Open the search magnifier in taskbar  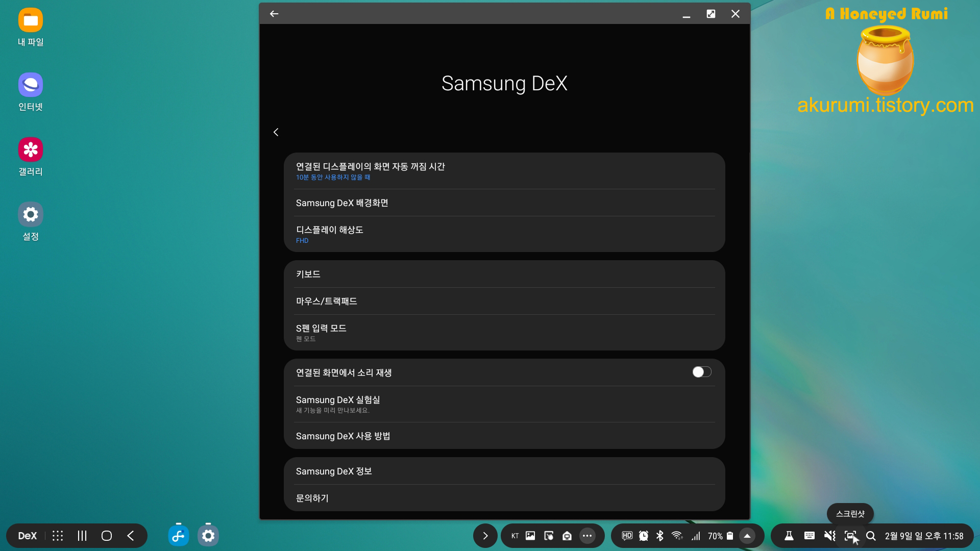(x=871, y=536)
